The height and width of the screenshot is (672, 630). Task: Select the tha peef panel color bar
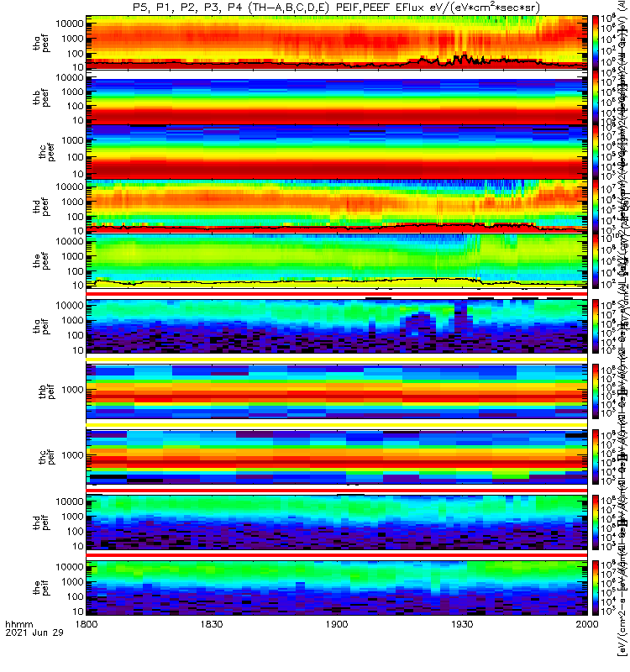(596, 42)
